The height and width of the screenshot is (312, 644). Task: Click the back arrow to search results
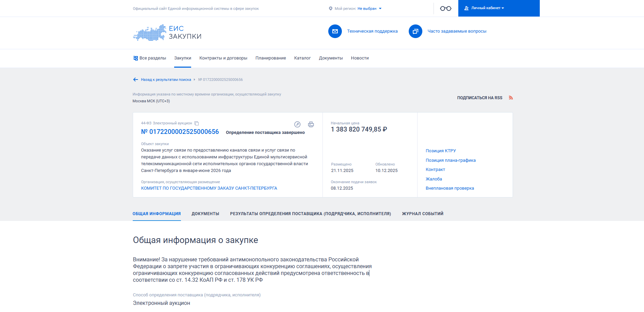coord(135,80)
